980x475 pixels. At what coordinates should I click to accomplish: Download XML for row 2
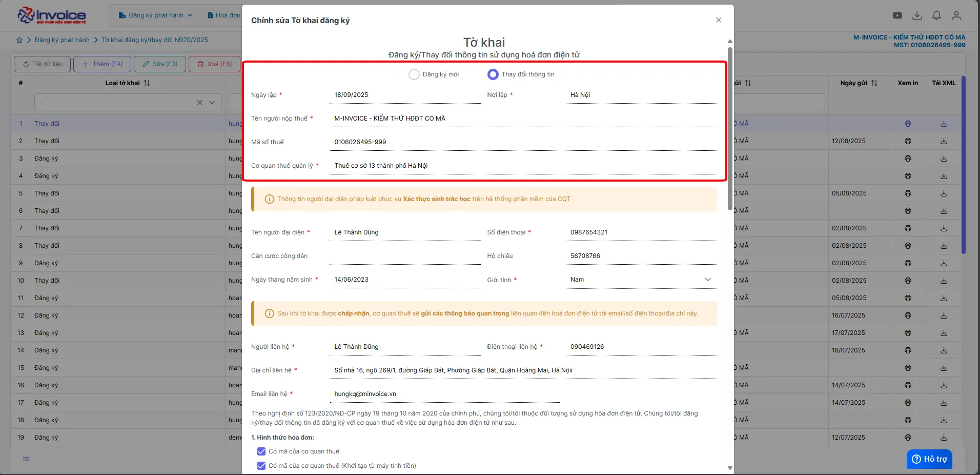click(944, 141)
